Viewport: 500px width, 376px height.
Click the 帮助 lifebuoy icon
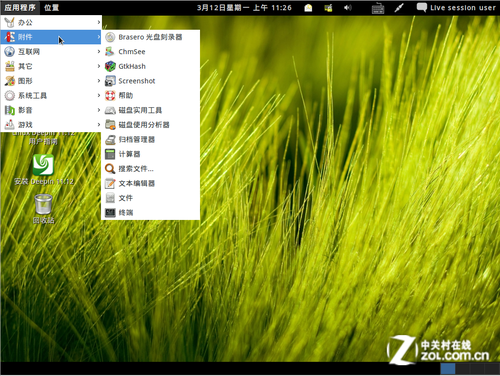click(x=110, y=96)
